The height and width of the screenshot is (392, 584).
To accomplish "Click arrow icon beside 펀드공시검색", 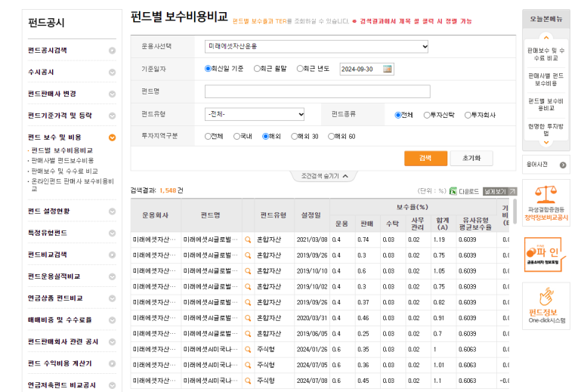I will pyautogui.click(x=112, y=51).
